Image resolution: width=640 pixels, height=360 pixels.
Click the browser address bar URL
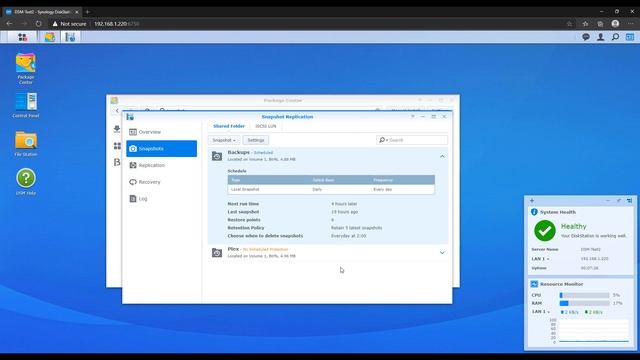point(117,24)
